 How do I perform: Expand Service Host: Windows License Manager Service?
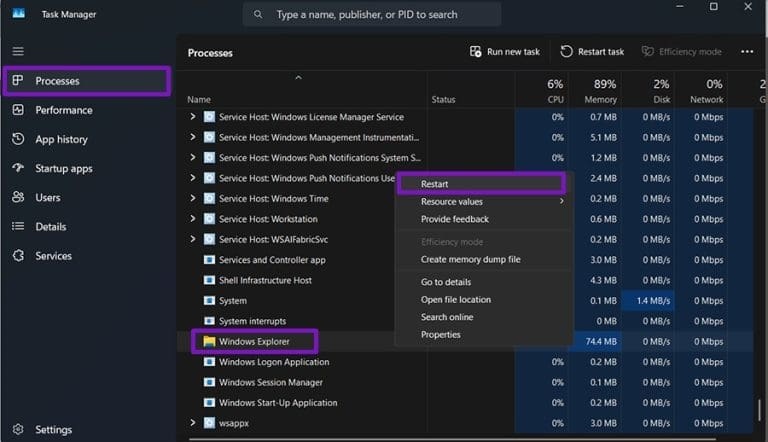pos(192,117)
